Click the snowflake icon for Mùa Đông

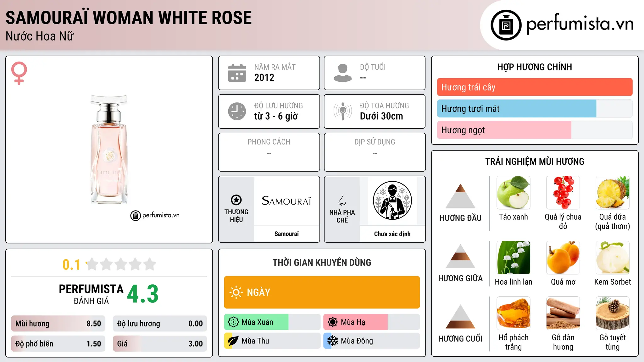point(333,341)
